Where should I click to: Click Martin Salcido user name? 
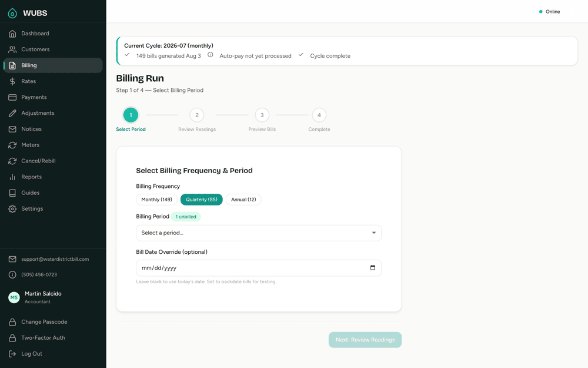tap(43, 294)
